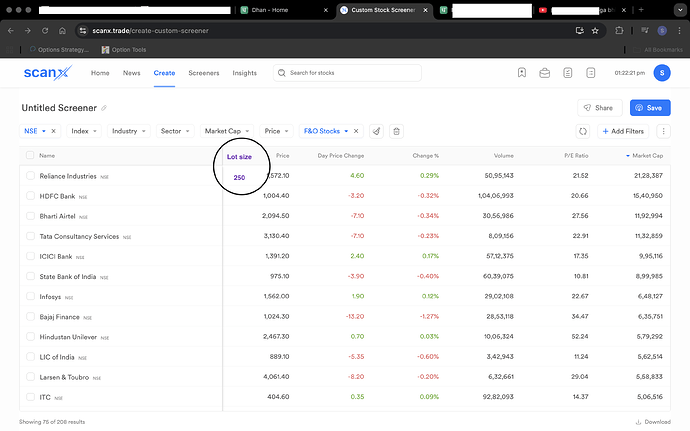The height and width of the screenshot is (431, 690).
Task: Expand the Market Cap filter dropdown
Action: click(227, 131)
